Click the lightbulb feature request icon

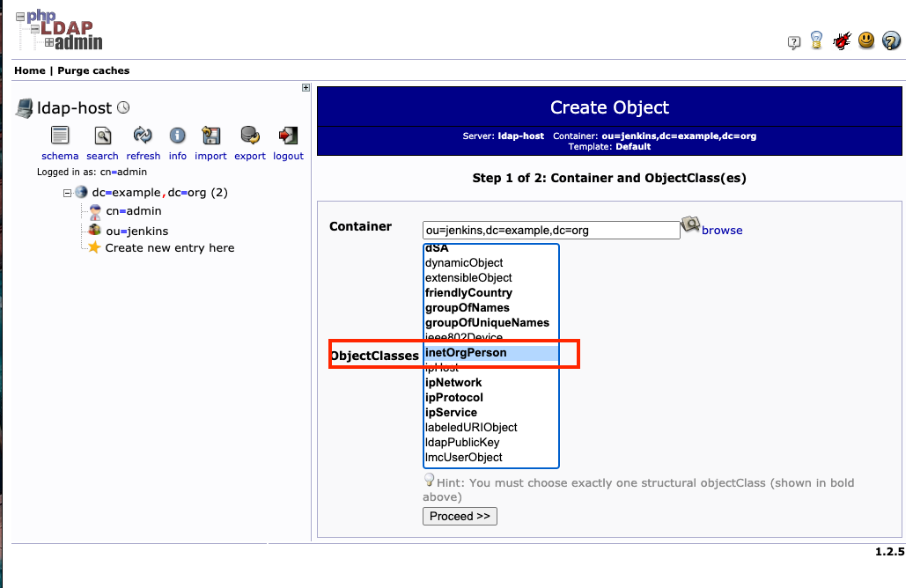point(817,40)
